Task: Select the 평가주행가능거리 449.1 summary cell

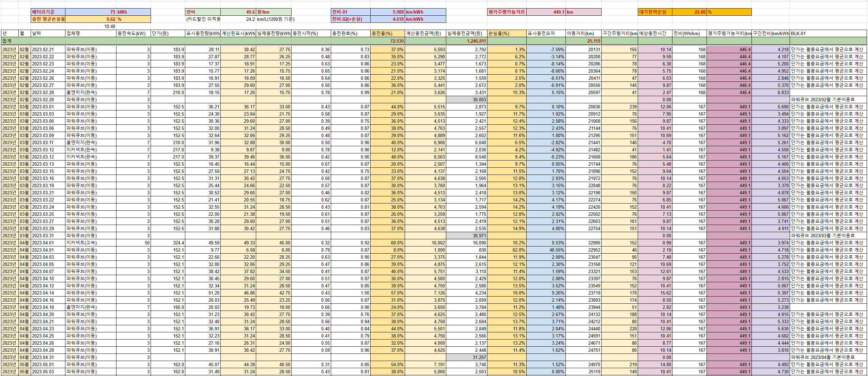Action: click(546, 12)
